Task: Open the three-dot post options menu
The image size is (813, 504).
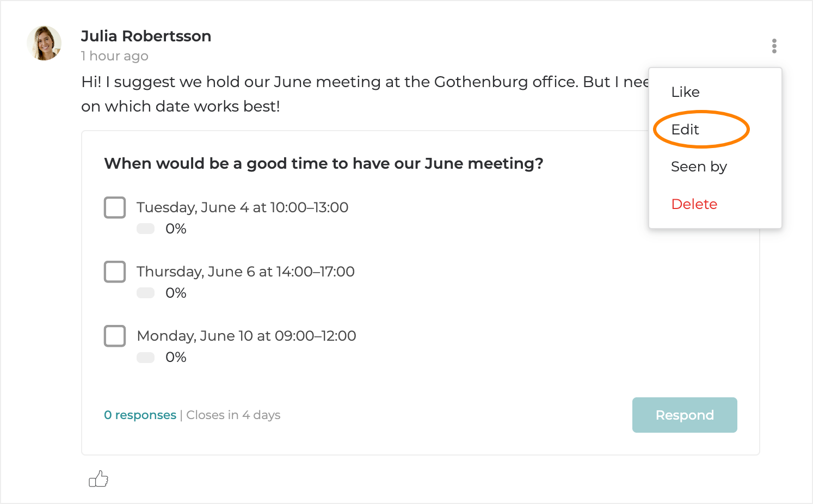Action: (774, 46)
